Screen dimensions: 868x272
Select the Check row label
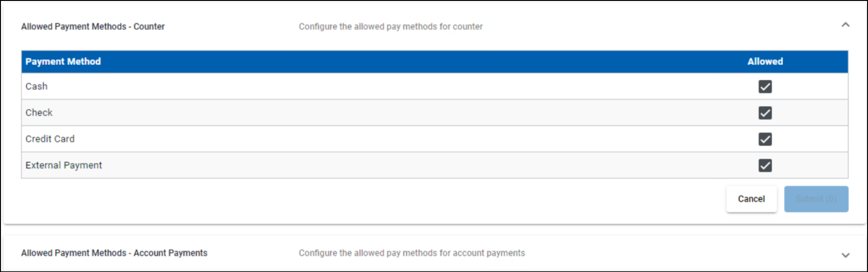click(39, 113)
